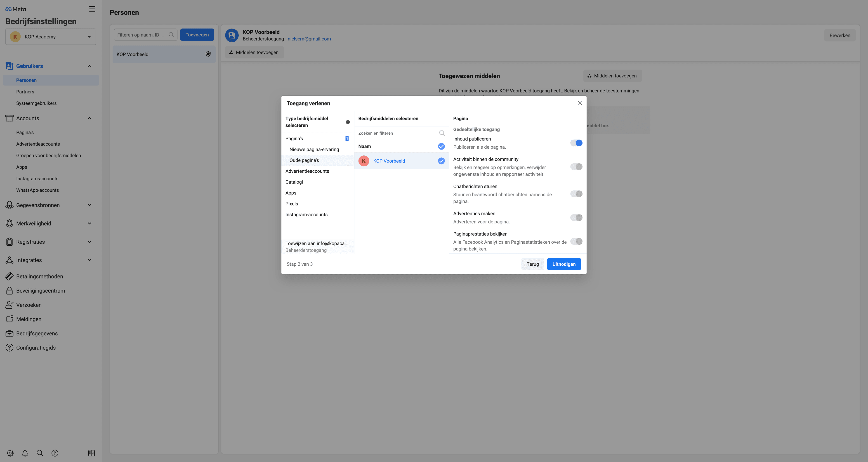Click the Merkveiligheid shield icon
The image size is (868, 462).
coord(9,224)
